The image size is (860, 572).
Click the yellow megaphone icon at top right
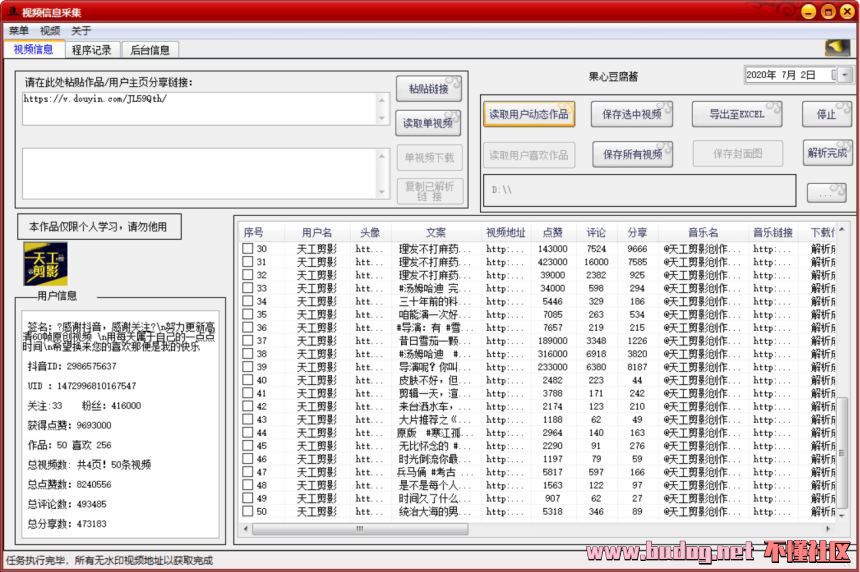tap(837, 48)
